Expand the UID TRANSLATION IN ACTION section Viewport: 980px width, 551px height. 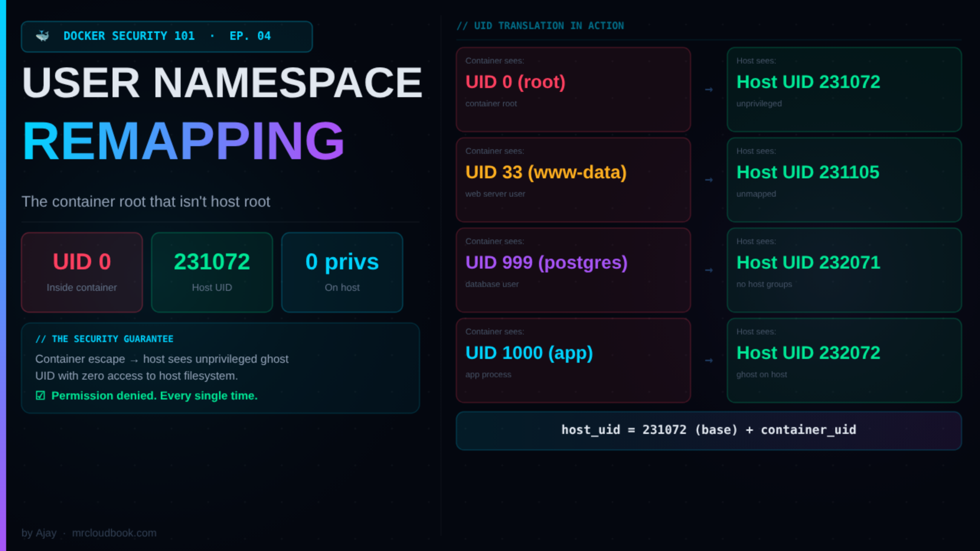(540, 26)
